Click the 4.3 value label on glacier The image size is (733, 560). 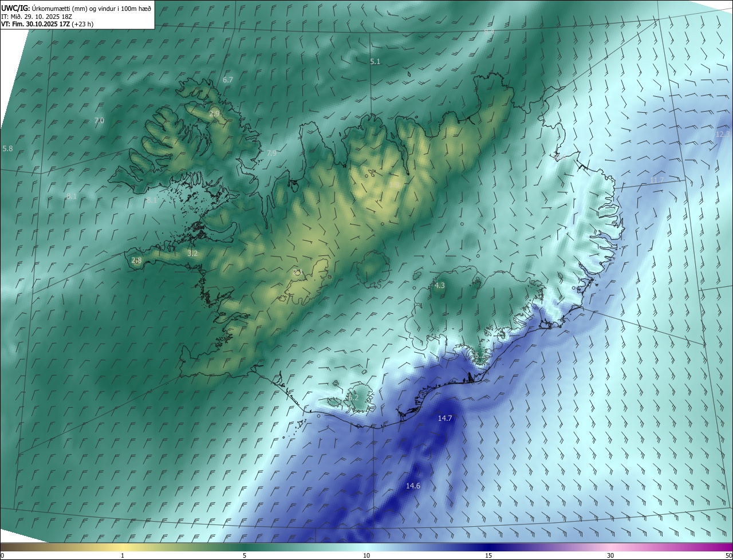point(439,285)
